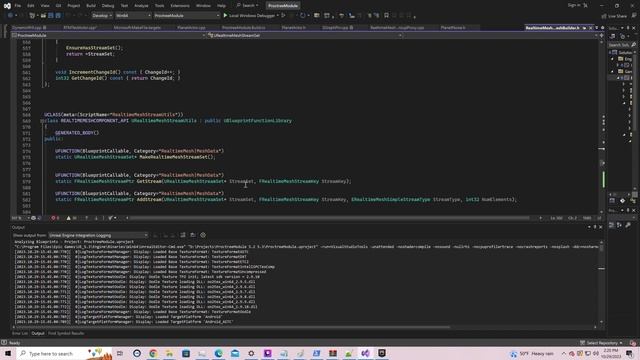This screenshot has width=640, height=360.
Task: Open the ProctreeModule scope navigation dropdown
Action: [x=108, y=36]
